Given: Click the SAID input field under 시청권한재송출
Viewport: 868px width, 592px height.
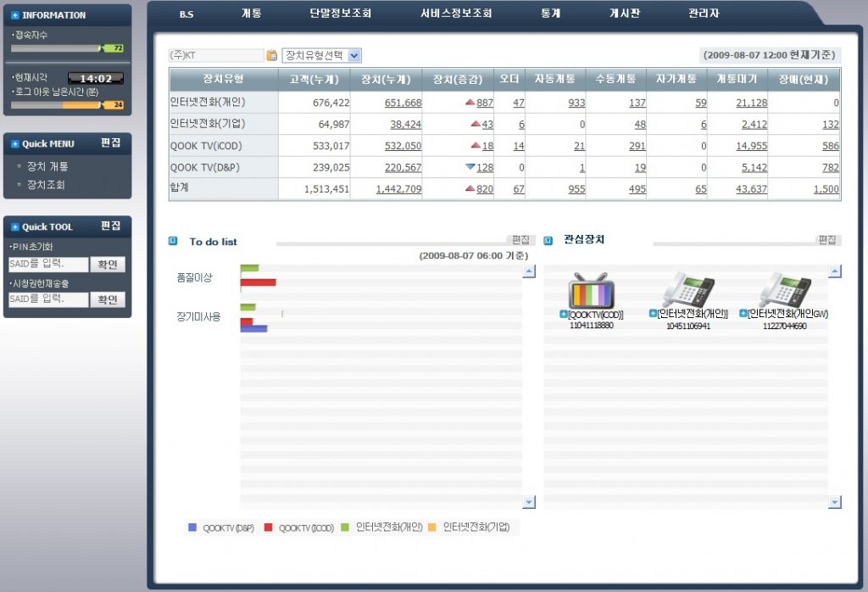Looking at the screenshot, I should (48, 299).
